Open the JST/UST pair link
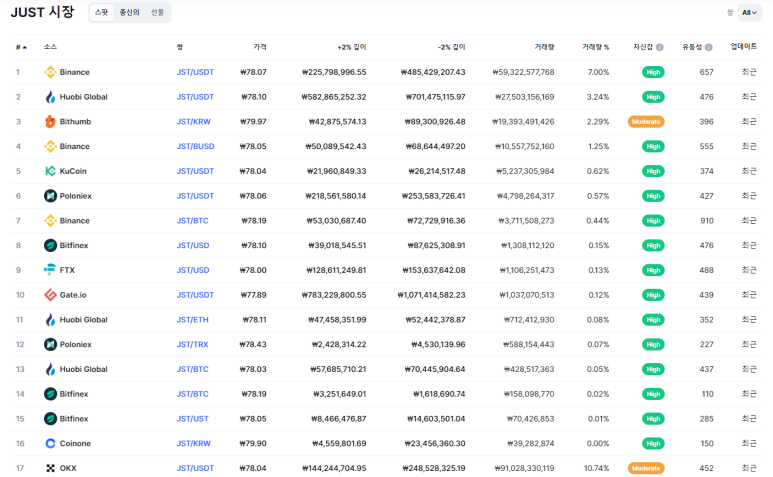Image resolution: width=773 pixels, height=477 pixels. [193, 419]
